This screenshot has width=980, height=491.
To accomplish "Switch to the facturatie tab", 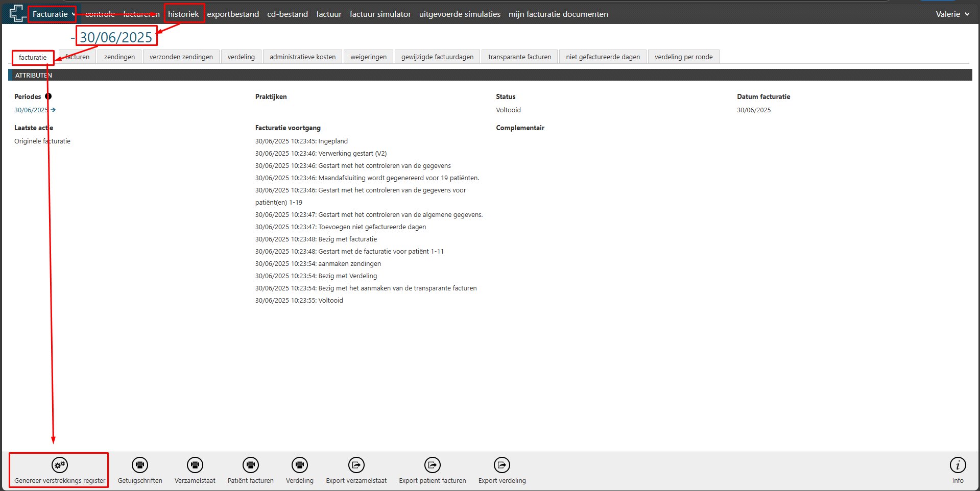I will pyautogui.click(x=33, y=57).
